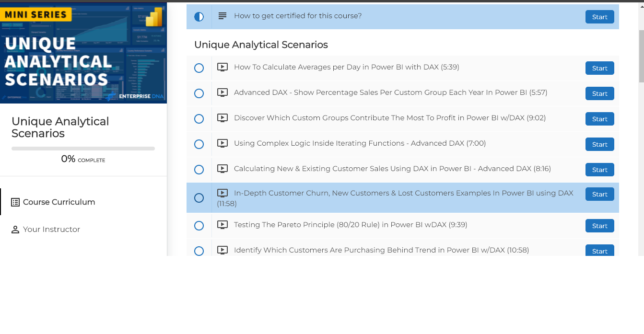Start Testing The Pareto Principle lesson
This screenshot has width=644, height=334.
[x=599, y=226]
